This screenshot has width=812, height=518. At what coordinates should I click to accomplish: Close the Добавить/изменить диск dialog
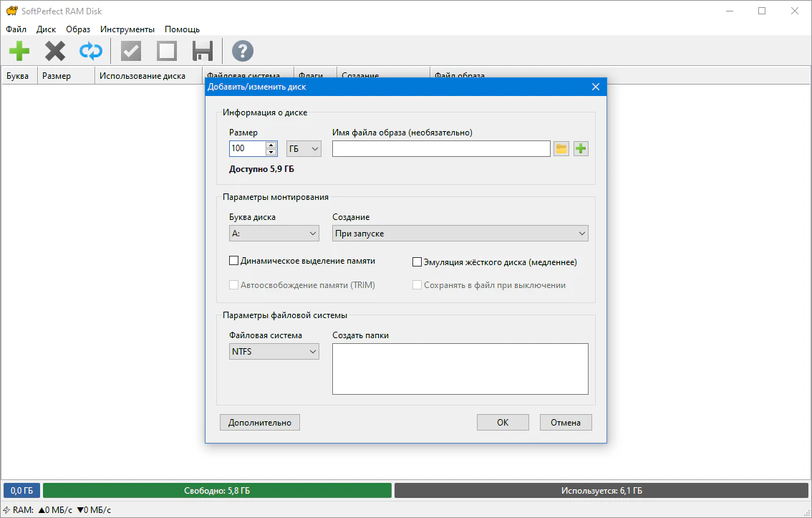click(595, 87)
